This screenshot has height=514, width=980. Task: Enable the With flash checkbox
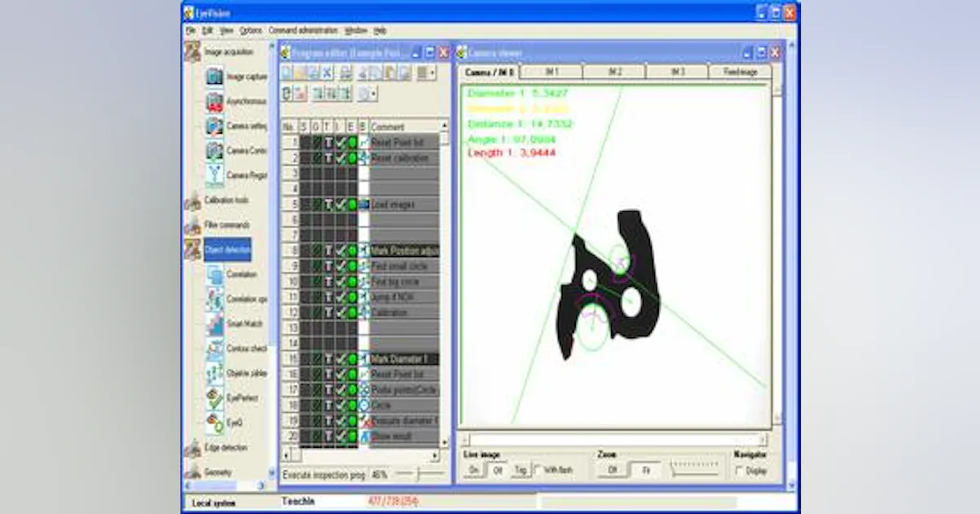(539, 470)
